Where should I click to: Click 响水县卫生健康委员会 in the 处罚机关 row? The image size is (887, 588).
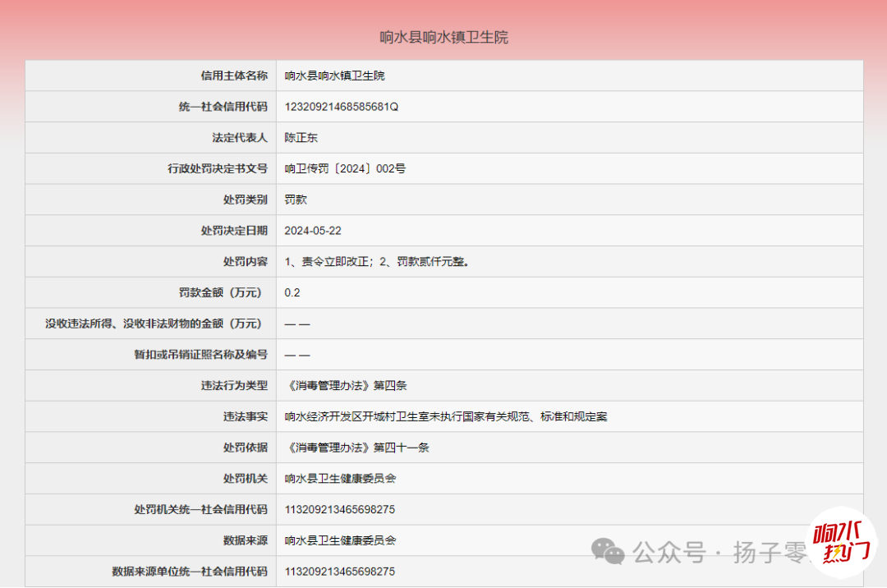tap(340, 478)
